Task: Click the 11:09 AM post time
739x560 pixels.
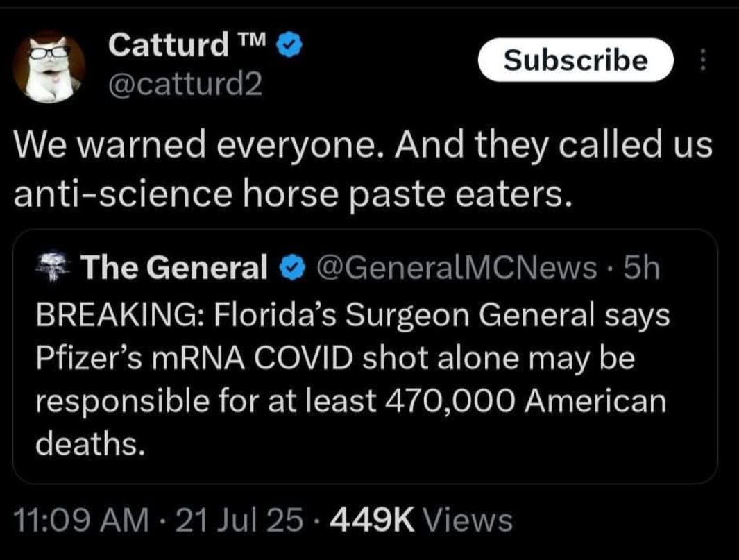Action: 81,520
